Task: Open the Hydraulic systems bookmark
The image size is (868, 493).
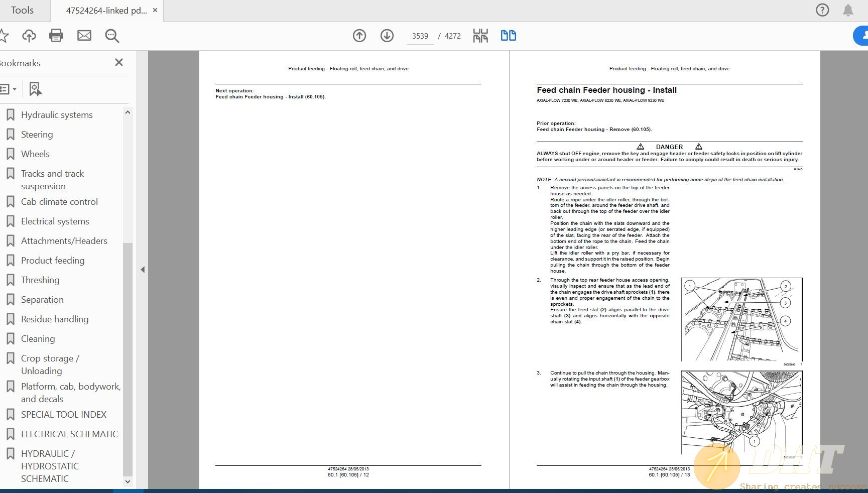Action: pyautogui.click(x=57, y=115)
